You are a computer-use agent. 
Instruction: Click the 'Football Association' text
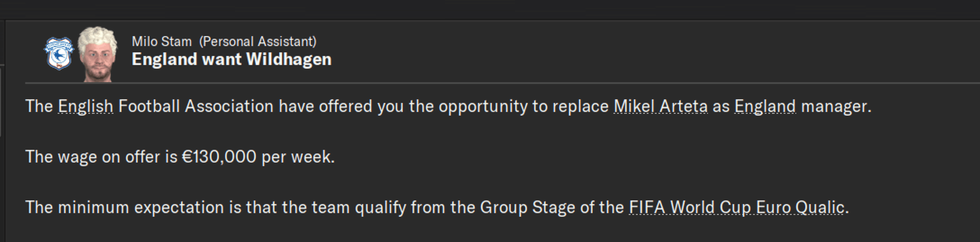[x=195, y=106]
